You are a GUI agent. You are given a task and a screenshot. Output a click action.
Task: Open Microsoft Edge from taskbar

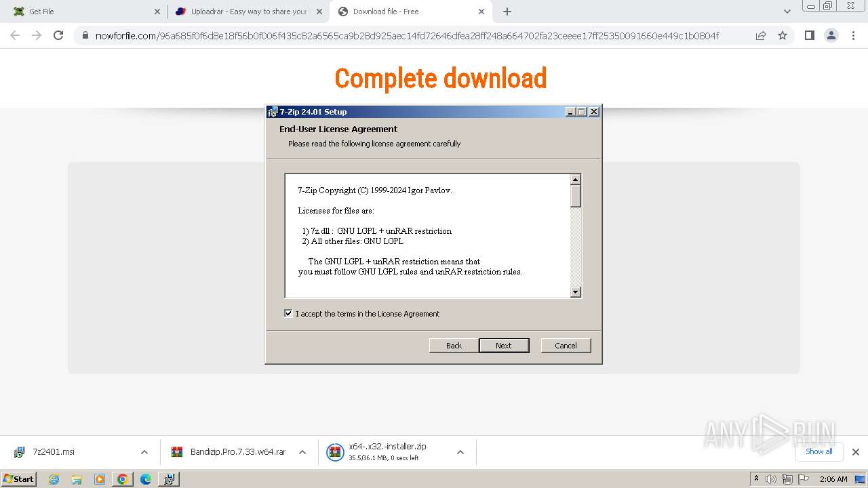pyautogui.click(x=146, y=479)
